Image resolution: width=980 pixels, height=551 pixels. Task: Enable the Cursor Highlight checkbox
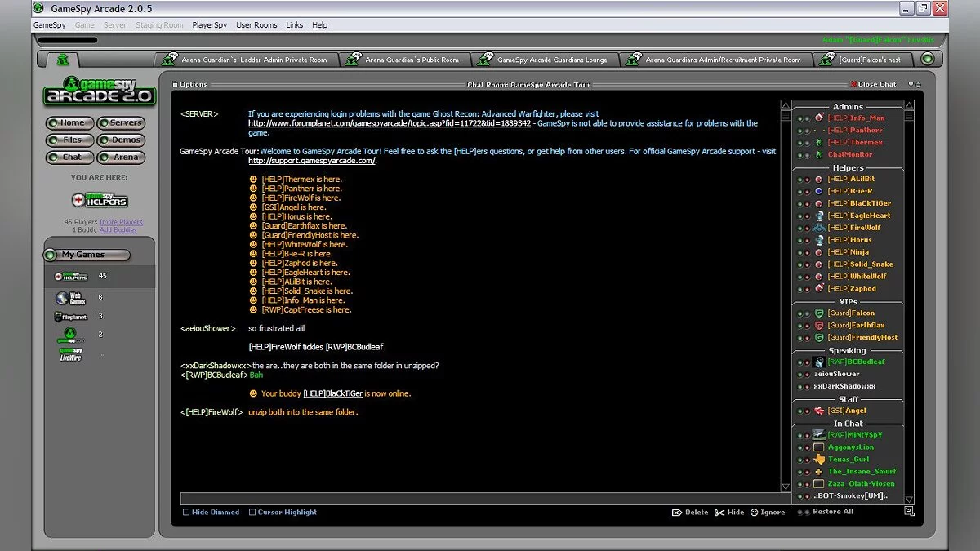point(252,513)
